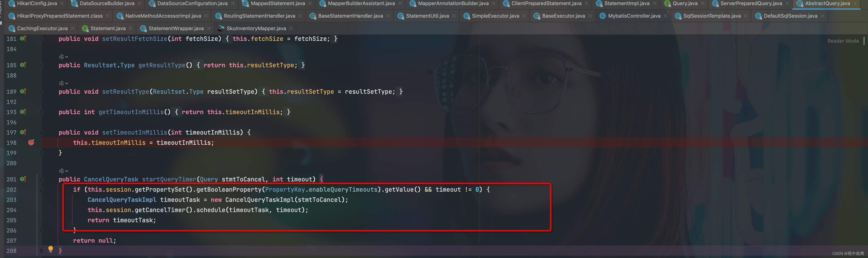Click the enableQueryTimeouts property reference
868x258 pixels.
click(x=343, y=190)
